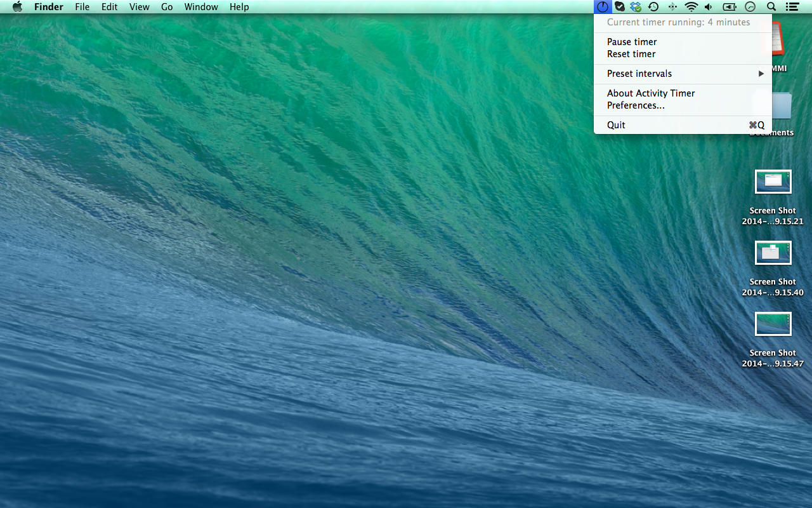Open Spotlight search magnifier

[771, 7]
